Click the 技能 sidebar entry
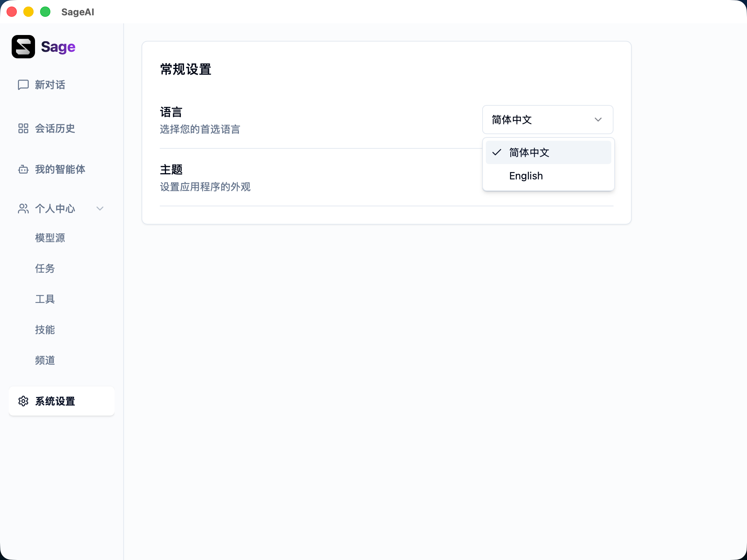 point(45,330)
